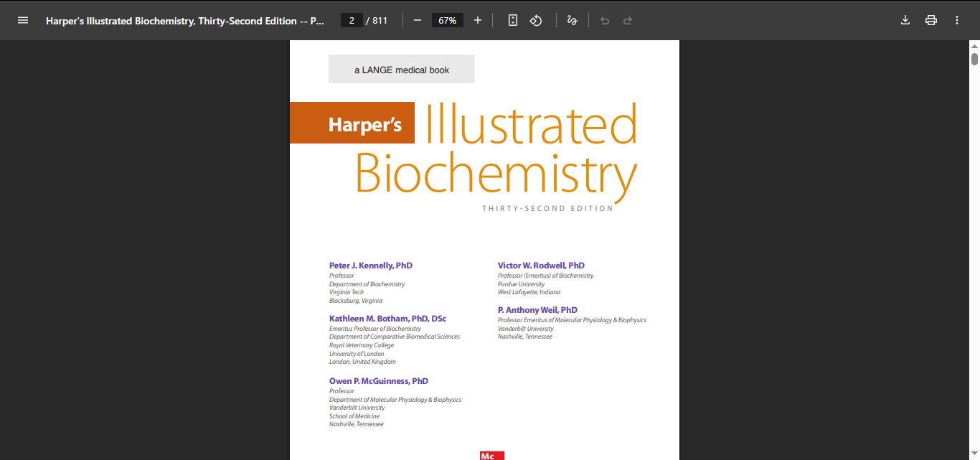Download the PDF file
Image resolution: width=980 pixels, height=460 pixels.
[x=905, y=20]
